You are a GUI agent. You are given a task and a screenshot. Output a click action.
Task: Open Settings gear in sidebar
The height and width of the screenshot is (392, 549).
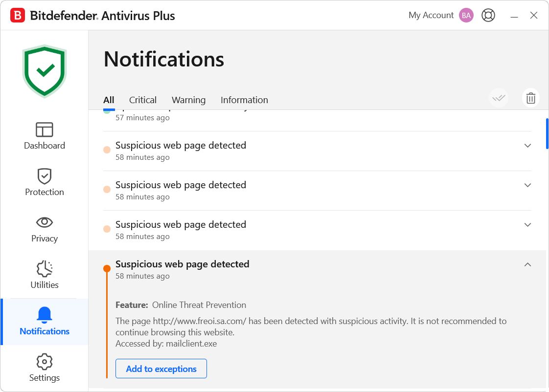coord(44,362)
